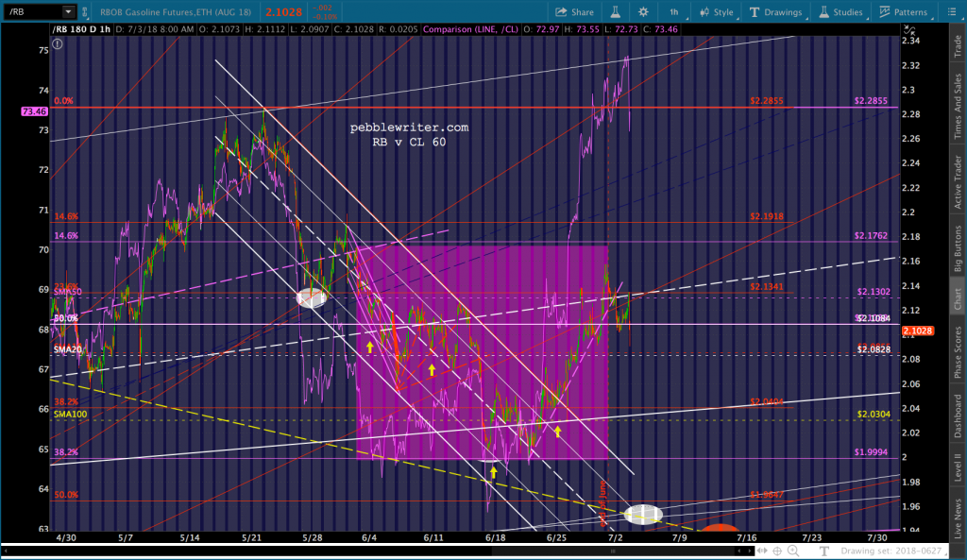Open the Patterns menu
Screen dimensions: 967x560
click(x=904, y=12)
